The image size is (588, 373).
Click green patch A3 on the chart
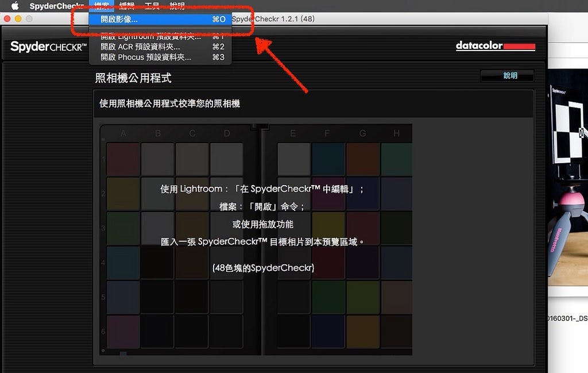tap(123, 228)
